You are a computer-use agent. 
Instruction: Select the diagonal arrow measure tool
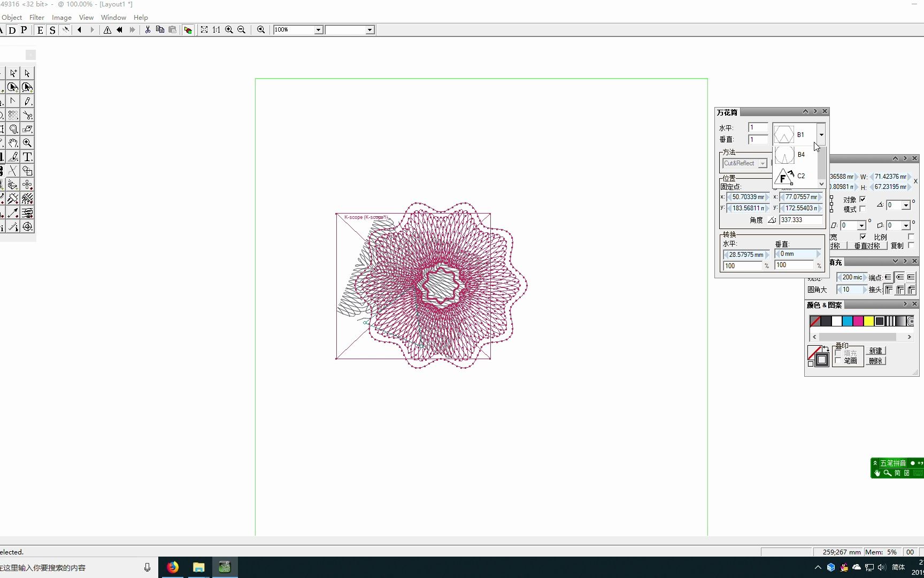tap(13, 212)
